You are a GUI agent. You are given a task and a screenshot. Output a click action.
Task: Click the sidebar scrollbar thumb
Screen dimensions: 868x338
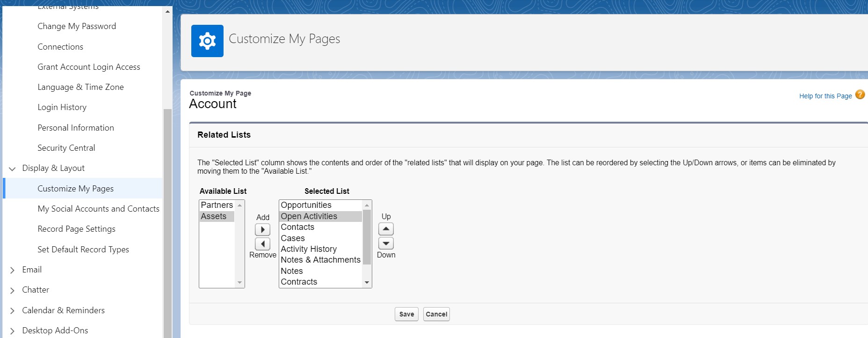[x=167, y=223]
